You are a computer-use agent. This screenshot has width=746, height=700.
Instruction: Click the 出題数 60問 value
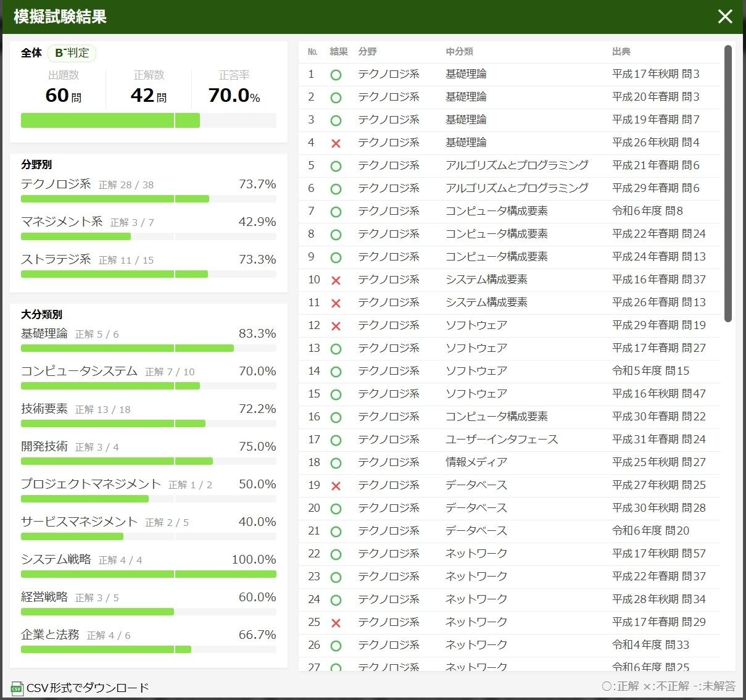tap(64, 96)
